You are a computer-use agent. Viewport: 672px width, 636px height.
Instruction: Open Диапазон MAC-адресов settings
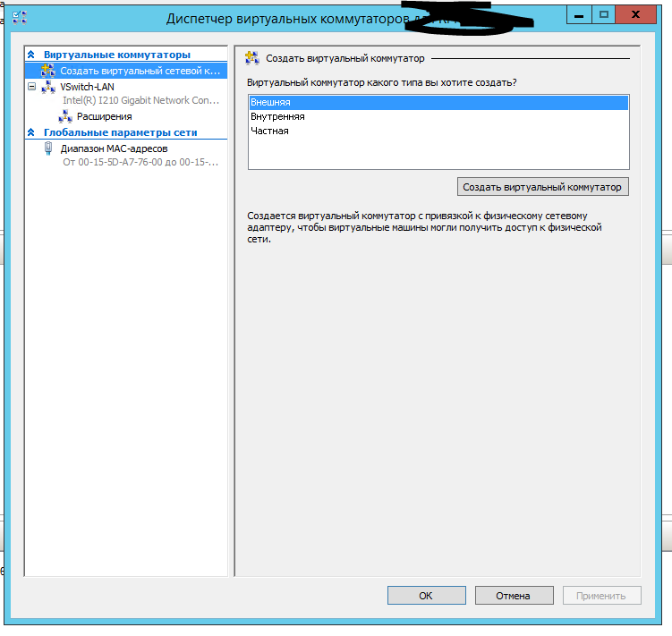(114, 148)
